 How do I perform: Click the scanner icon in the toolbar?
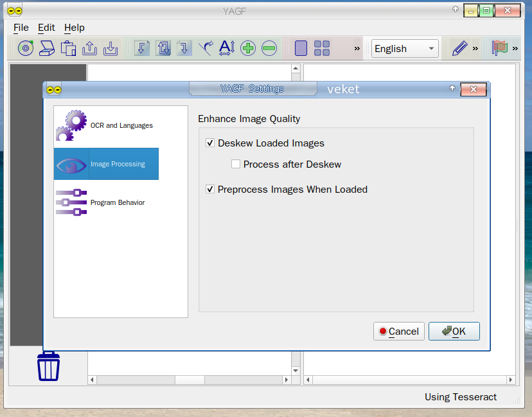click(x=46, y=48)
